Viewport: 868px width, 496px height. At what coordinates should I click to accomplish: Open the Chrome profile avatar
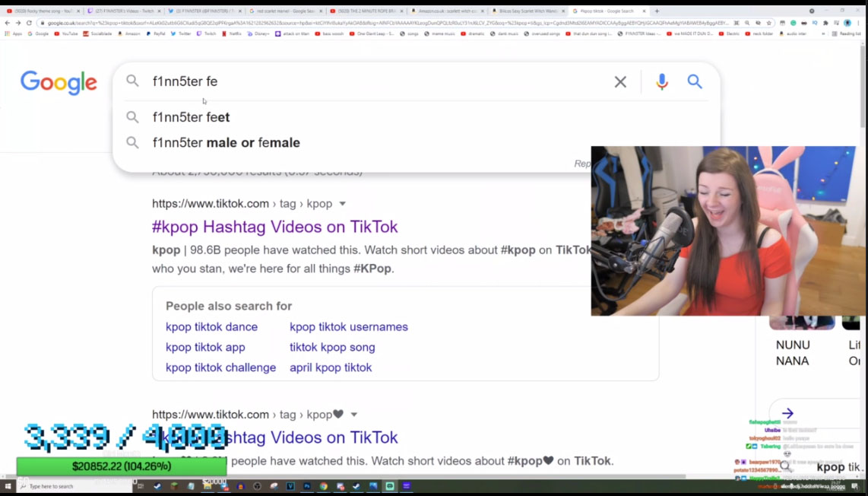pyautogui.click(x=847, y=23)
